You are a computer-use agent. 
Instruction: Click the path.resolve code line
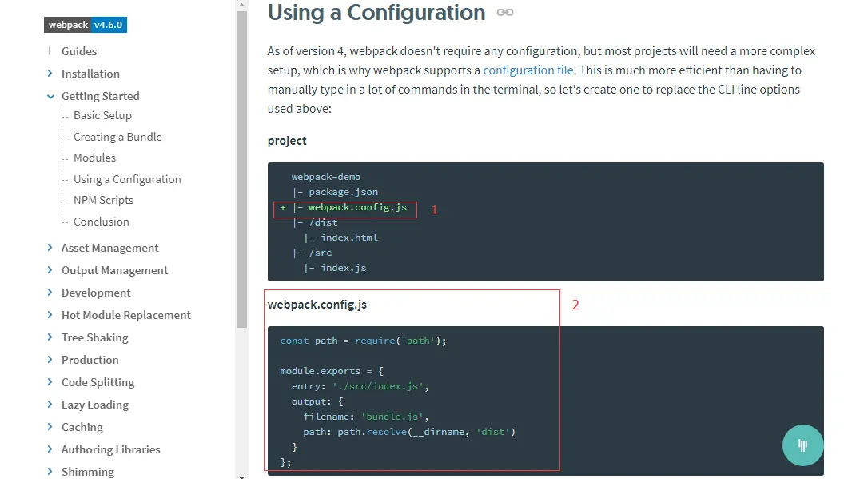coord(409,431)
